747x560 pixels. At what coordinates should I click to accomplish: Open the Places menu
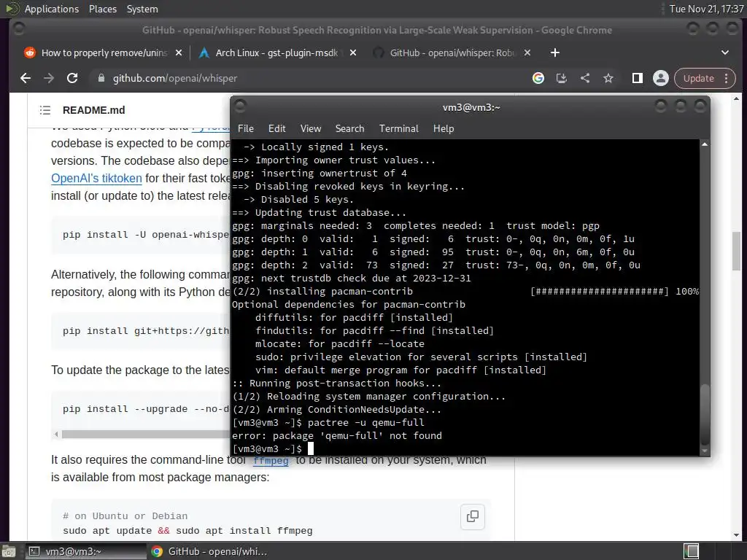coord(102,9)
